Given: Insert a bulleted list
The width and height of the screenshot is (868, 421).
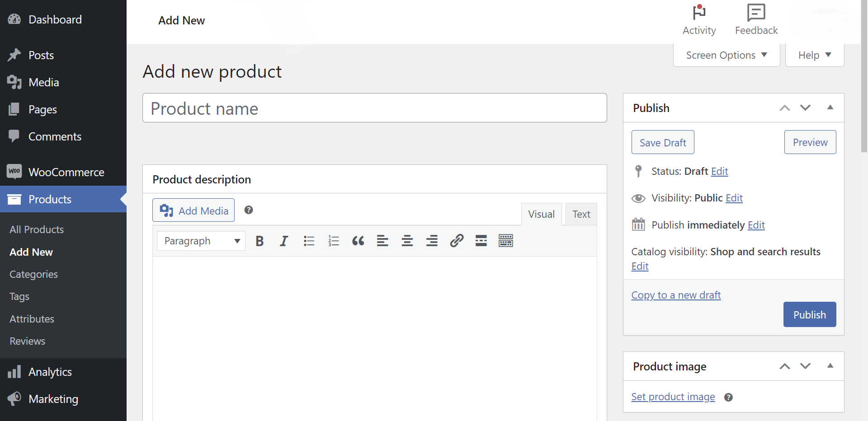Looking at the screenshot, I should tap(309, 241).
